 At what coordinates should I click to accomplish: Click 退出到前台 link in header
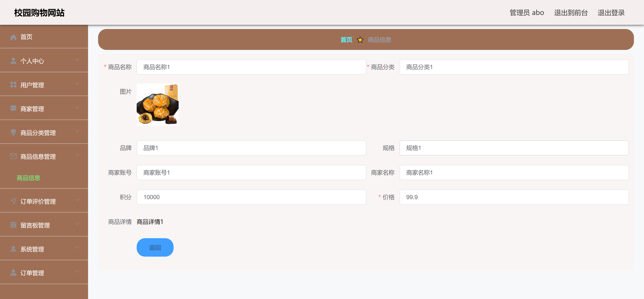(571, 13)
